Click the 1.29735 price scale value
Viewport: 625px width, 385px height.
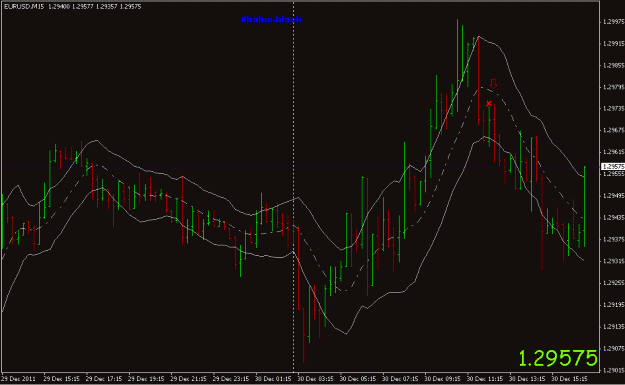click(614, 108)
